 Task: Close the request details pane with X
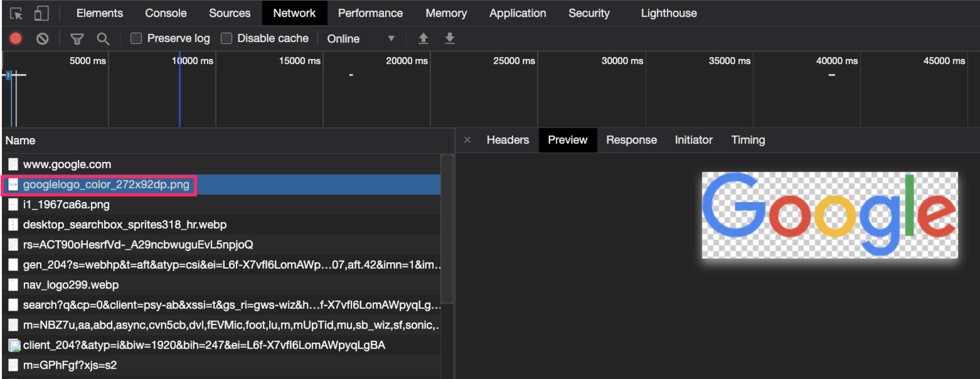(x=467, y=140)
